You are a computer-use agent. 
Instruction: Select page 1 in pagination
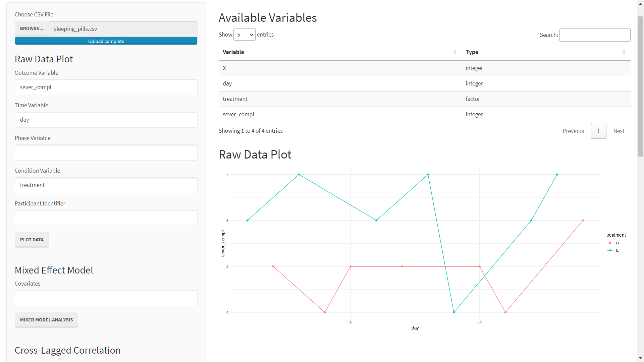[x=598, y=131]
